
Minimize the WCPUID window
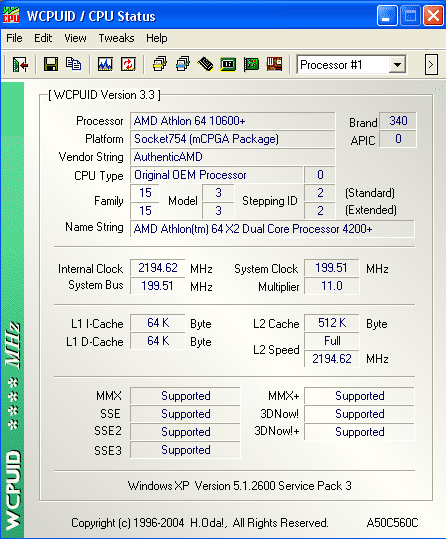[387, 16]
